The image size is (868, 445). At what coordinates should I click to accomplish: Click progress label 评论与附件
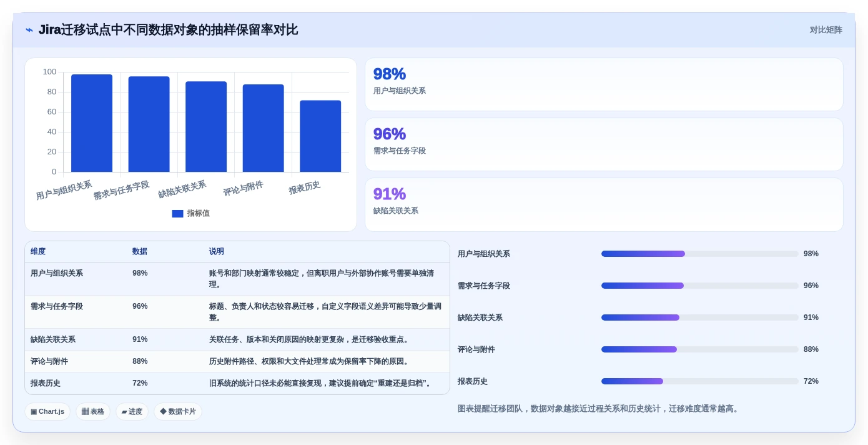click(476, 349)
